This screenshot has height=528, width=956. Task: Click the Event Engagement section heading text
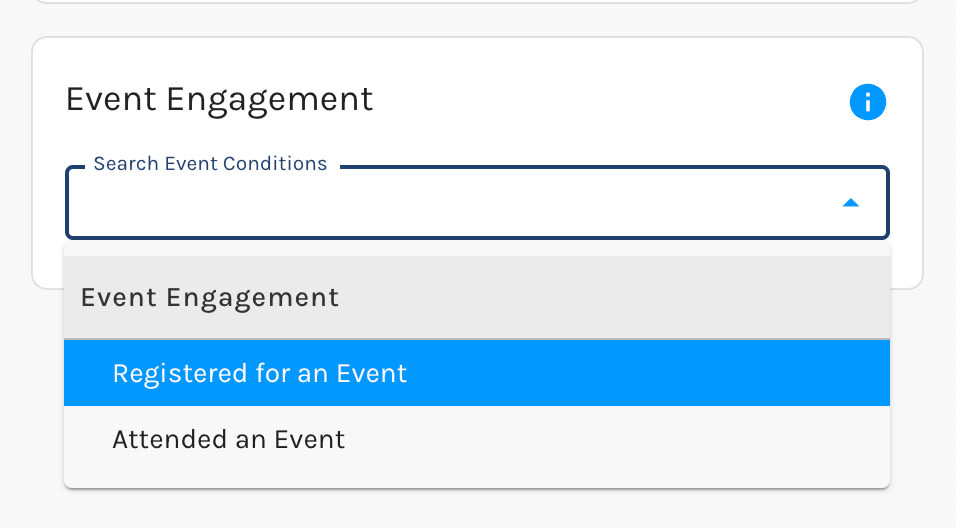pyautogui.click(x=219, y=100)
